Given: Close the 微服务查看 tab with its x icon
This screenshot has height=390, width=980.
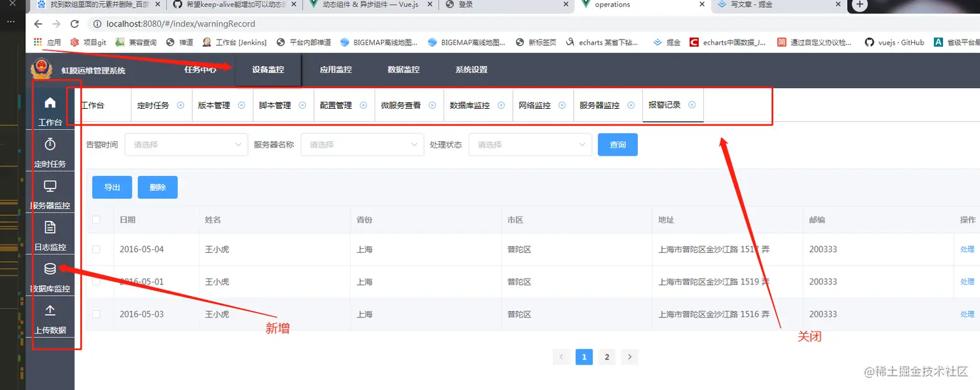Looking at the screenshot, I should pos(432,105).
